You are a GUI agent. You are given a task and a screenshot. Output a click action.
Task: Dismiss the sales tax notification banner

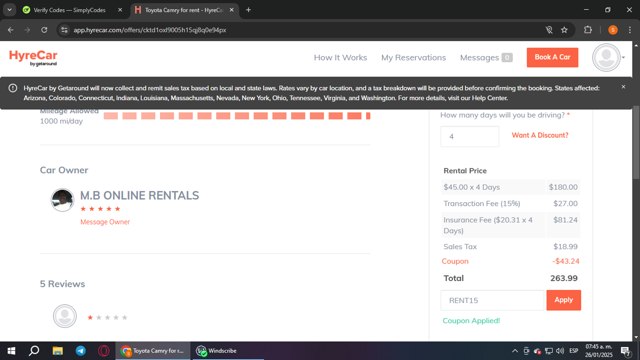pyautogui.click(x=623, y=87)
